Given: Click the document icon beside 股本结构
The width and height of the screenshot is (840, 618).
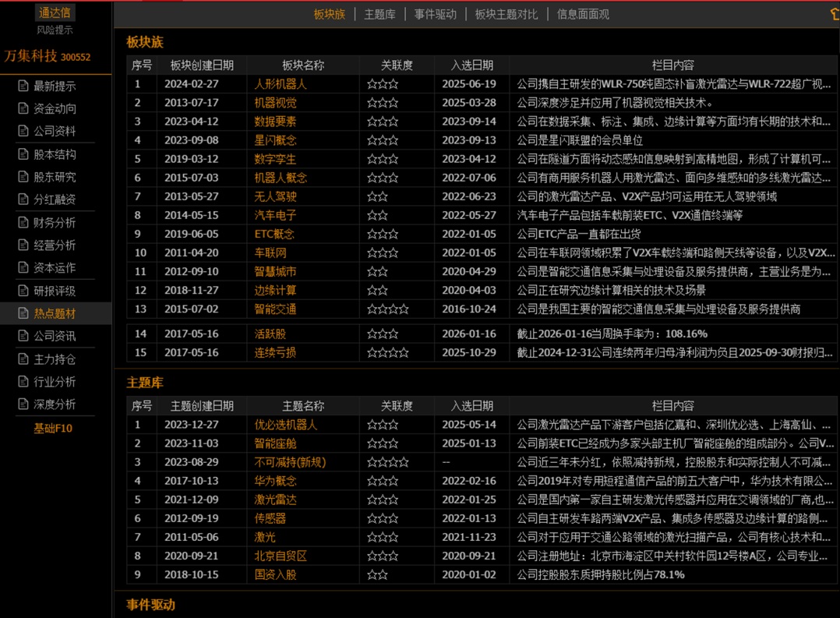Looking at the screenshot, I should click(23, 154).
